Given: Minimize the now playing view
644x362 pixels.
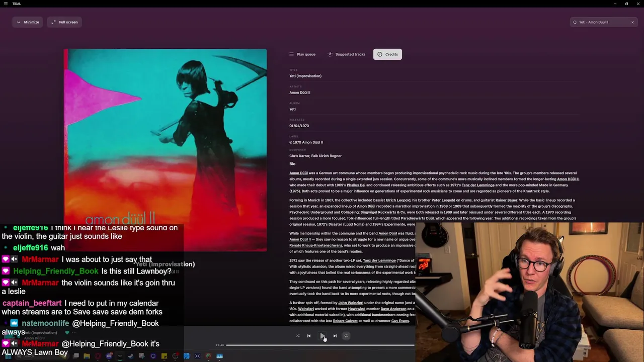Looking at the screenshot, I should pos(28,22).
